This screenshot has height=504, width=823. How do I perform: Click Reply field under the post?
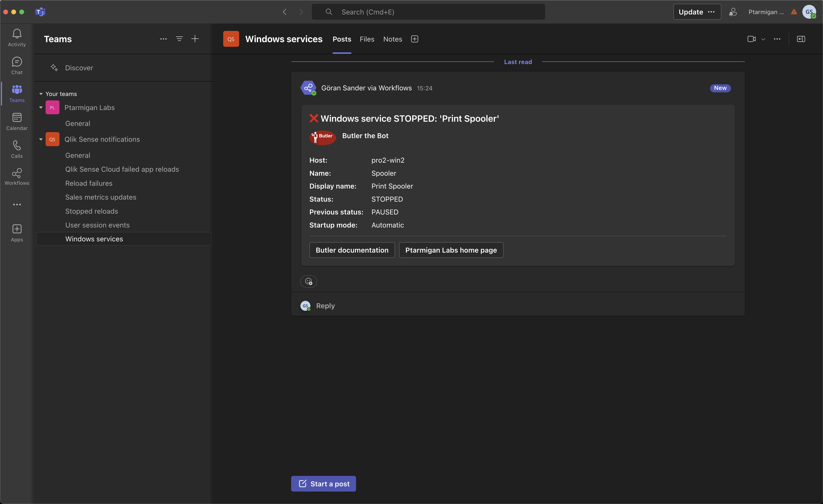(518, 306)
